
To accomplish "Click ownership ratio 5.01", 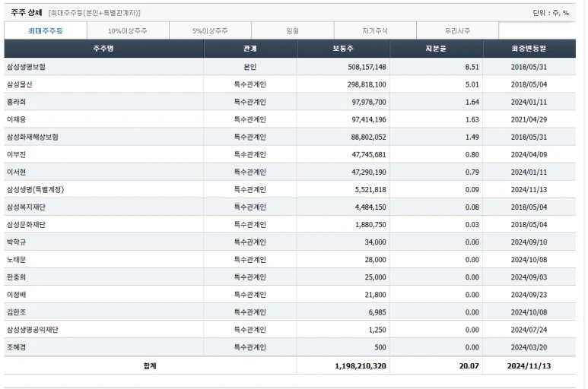I will tap(472, 84).
